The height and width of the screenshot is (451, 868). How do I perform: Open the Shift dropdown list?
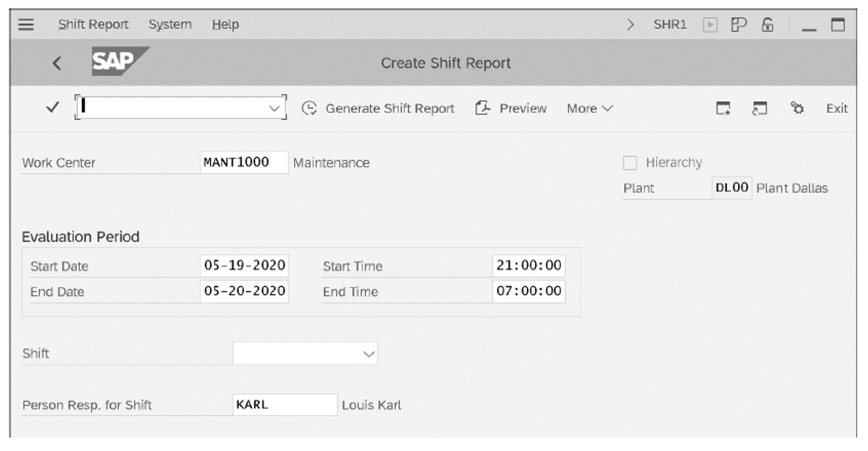tap(367, 353)
